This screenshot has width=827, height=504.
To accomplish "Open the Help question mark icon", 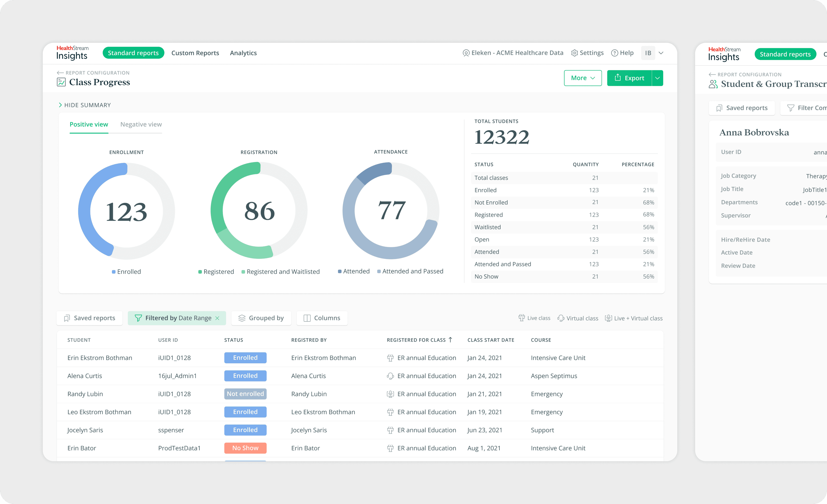I will [x=615, y=53].
